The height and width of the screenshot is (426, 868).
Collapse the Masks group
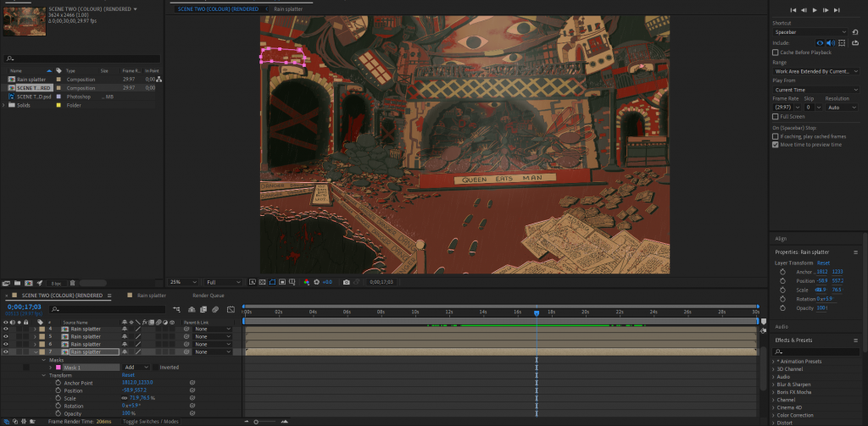coord(44,360)
